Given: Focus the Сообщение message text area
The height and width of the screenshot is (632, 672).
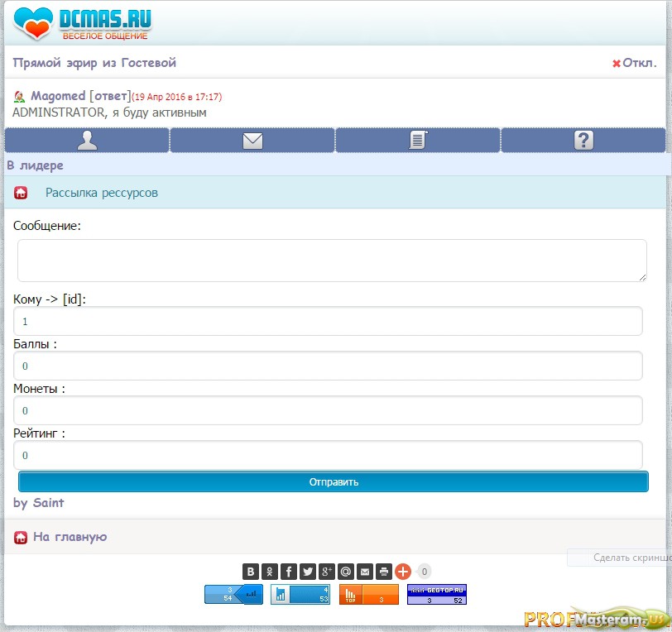Looking at the screenshot, I should (332, 261).
